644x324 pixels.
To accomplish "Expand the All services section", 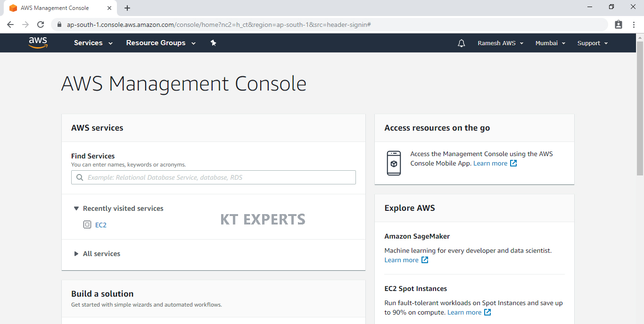I will click(76, 254).
